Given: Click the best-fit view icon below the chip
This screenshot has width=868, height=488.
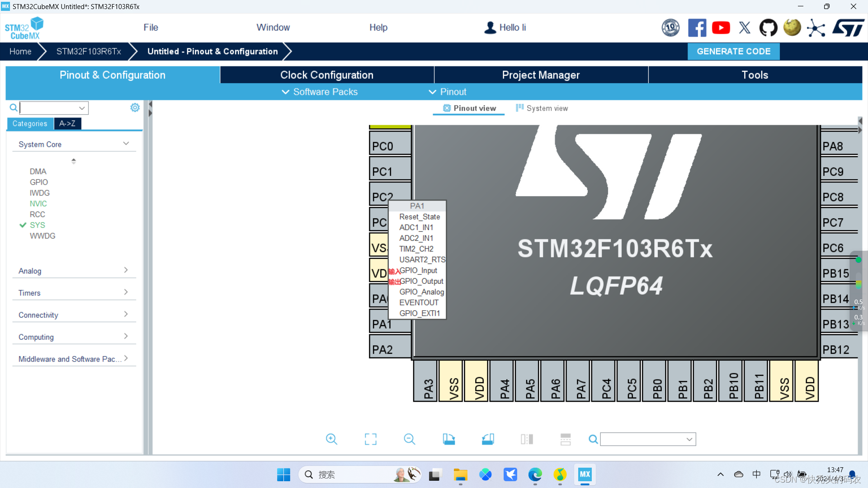Looking at the screenshot, I should tap(370, 439).
